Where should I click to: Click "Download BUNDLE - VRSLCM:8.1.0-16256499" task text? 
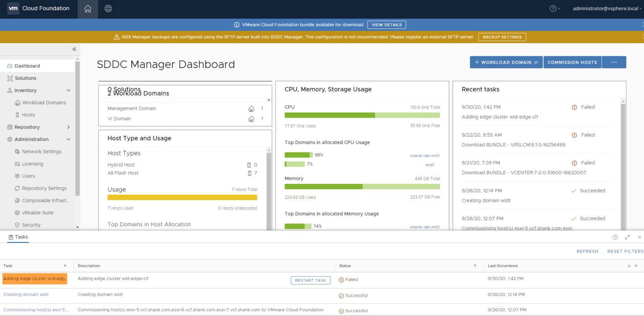[513, 145]
